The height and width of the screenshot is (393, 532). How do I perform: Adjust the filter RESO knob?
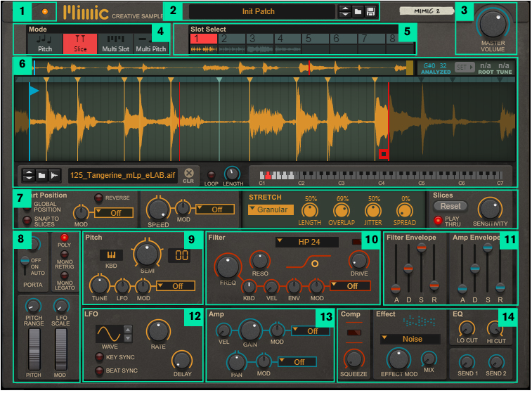click(x=260, y=261)
